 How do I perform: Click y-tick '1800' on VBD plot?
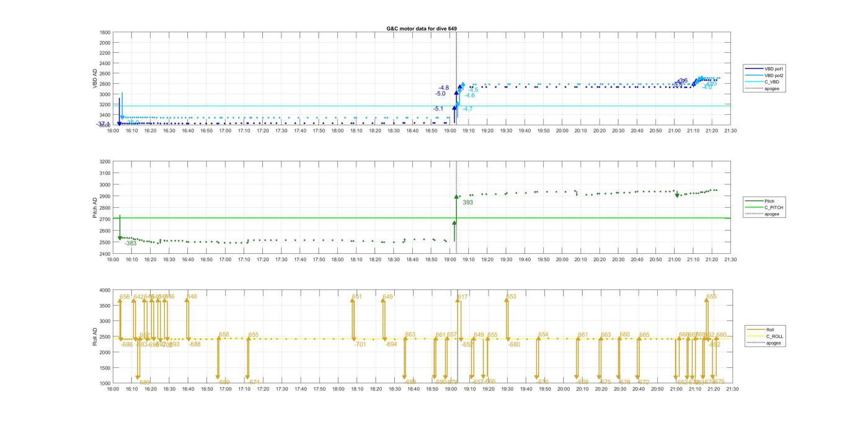coord(104,32)
